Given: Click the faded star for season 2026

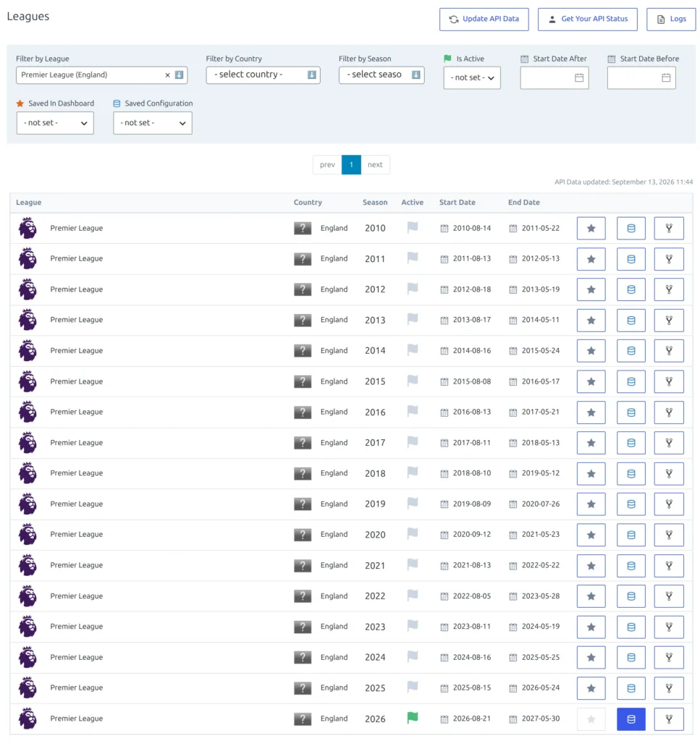Looking at the screenshot, I should [591, 719].
